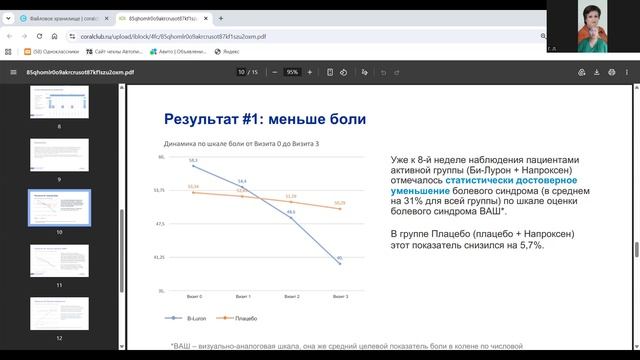Select the active PDF browser tab
The height and width of the screenshot is (360, 640).
[163, 18]
